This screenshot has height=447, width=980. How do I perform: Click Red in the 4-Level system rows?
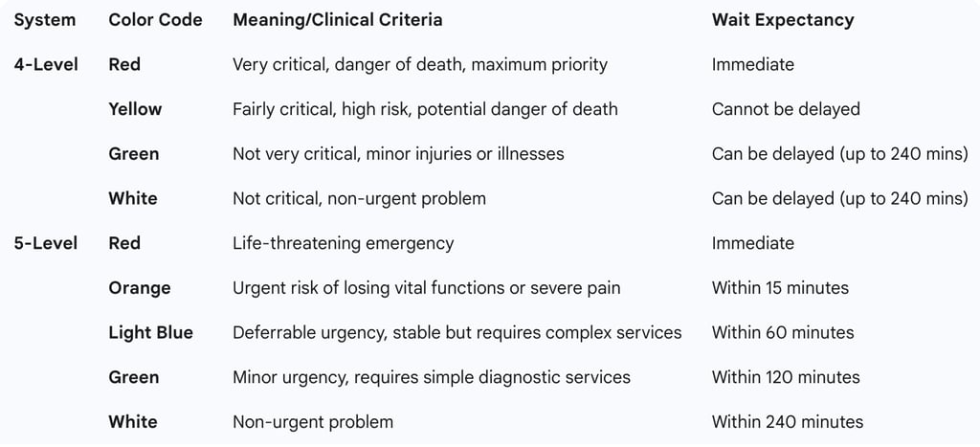(x=124, y=64)
